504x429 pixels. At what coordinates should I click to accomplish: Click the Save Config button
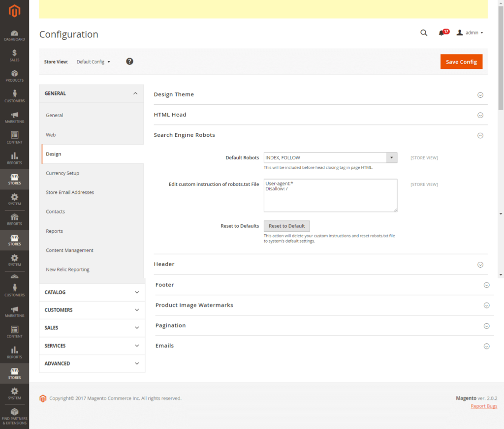461,61
